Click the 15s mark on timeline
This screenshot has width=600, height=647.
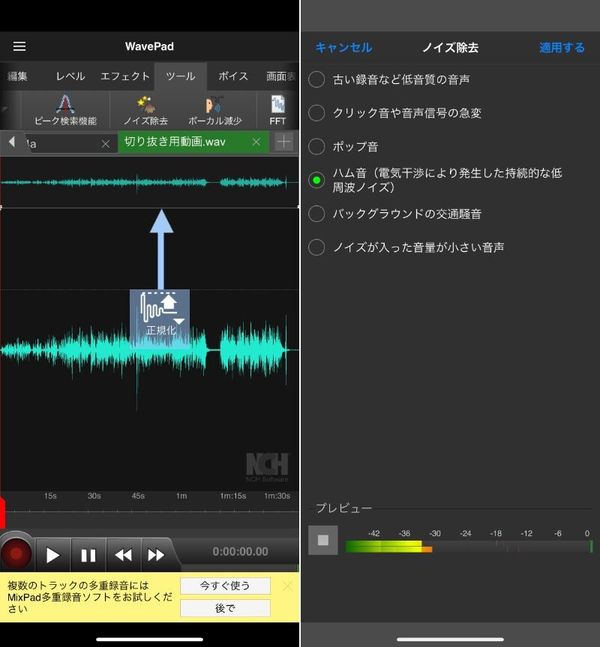click(50, 496)
